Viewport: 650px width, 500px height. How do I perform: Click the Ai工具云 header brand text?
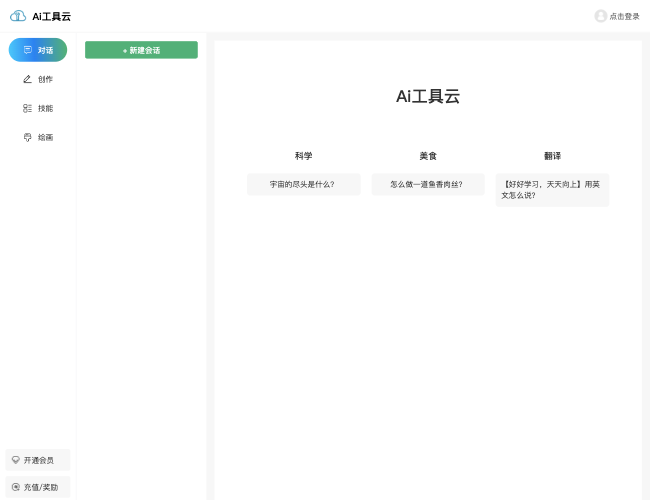tap(51, 17)
